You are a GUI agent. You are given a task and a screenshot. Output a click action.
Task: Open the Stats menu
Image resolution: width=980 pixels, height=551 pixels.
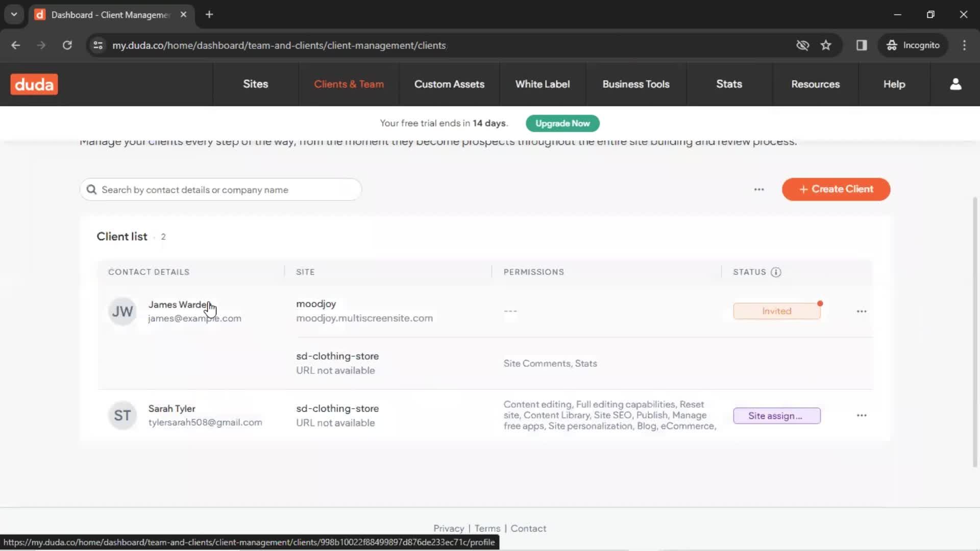pyautogui.click(x=729, y=84)
